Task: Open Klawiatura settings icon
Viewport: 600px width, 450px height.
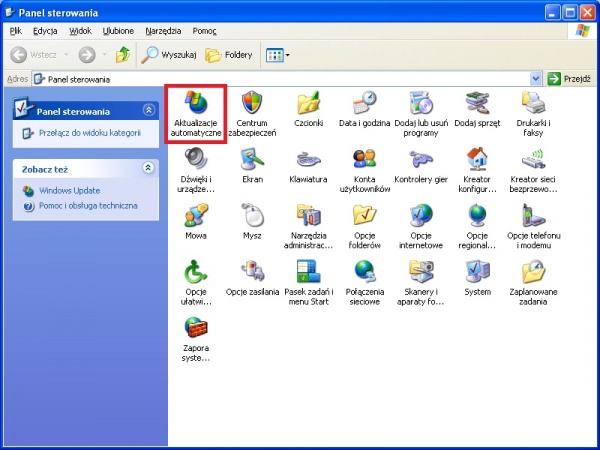Action: click(x=308, y=165)
